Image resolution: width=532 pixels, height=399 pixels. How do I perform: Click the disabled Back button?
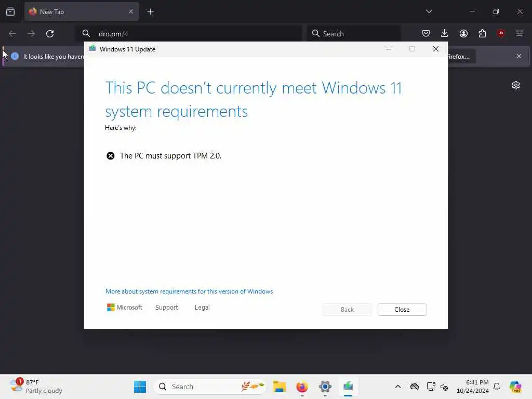coord(347,310)
